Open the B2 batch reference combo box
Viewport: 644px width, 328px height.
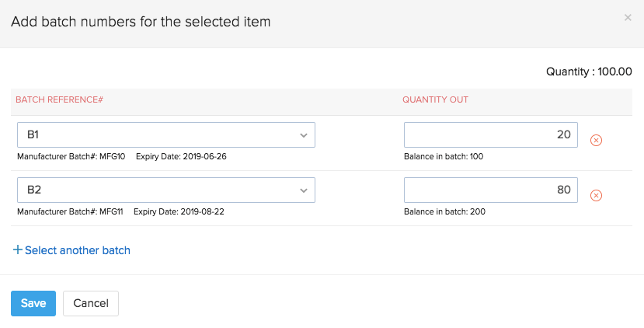pyautogui.click(x=155, y=190)
